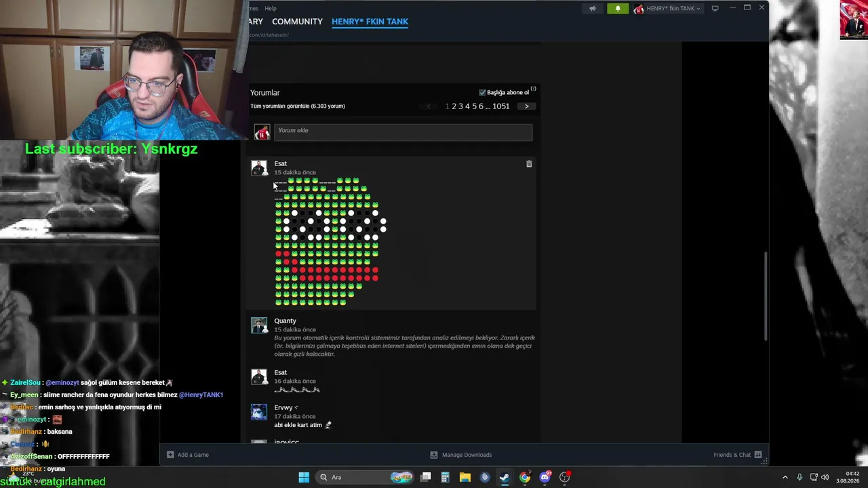Screen dimensions: 868x488
Task: Jump to comments page 1051
Action: pyautogui.click(x=500, y=106)
